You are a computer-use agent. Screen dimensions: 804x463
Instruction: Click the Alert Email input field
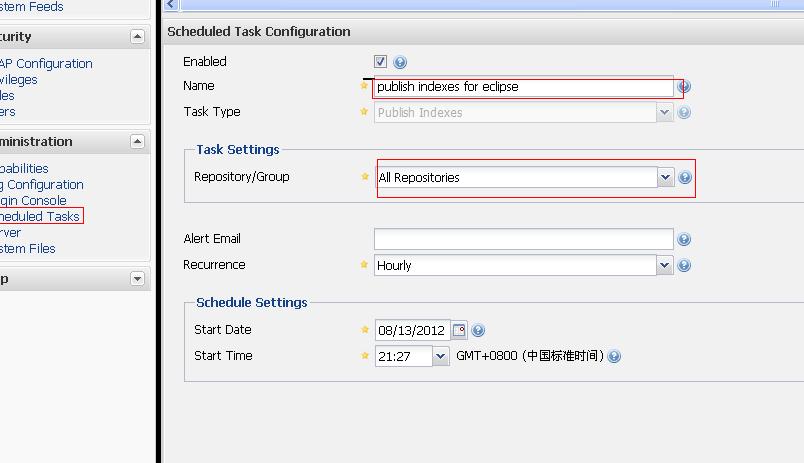(523, 239)
